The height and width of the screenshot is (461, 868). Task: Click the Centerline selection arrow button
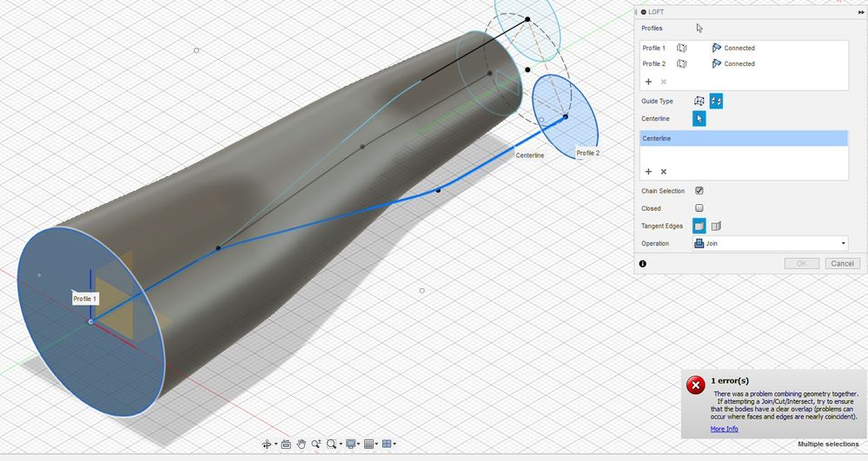click(x=699, y=118)
